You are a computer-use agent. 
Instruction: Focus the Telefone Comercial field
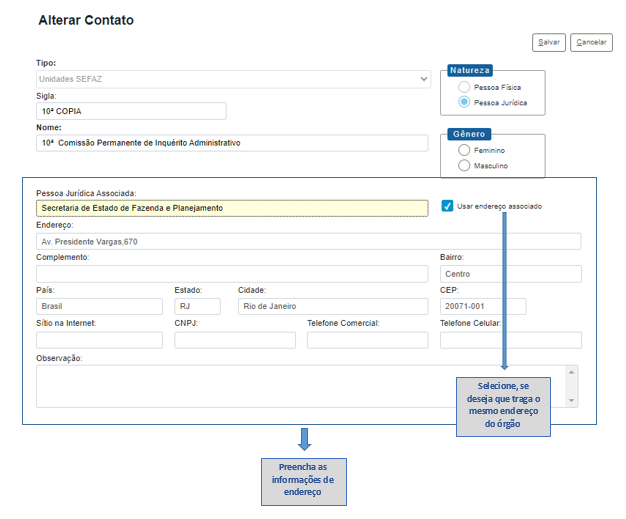pyautogui.click(x=367, y=340)
